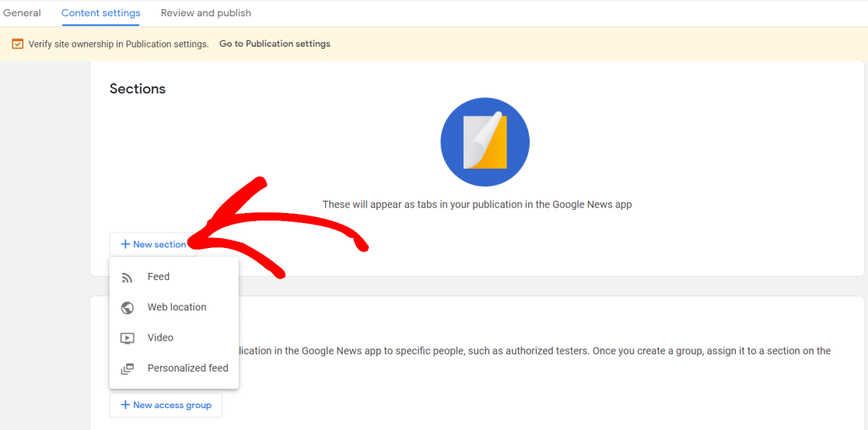
Task: Click the New access group button
Action: click(166, 405)
